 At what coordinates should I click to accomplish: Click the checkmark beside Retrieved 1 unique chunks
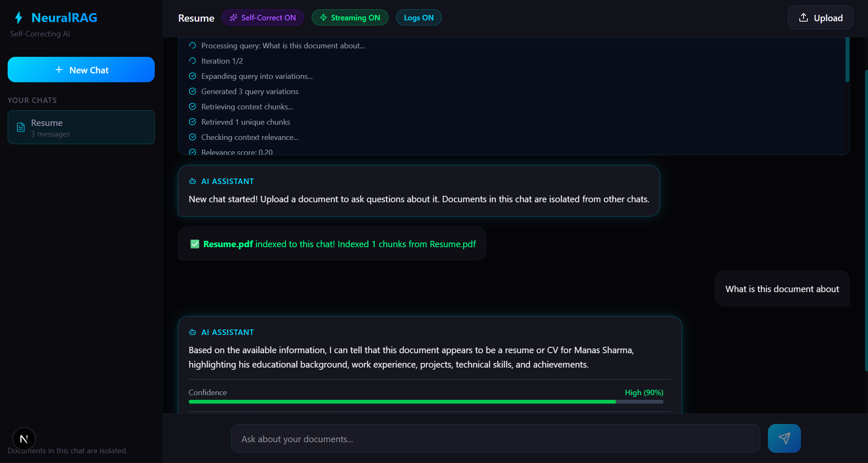[x=193, y=122]
